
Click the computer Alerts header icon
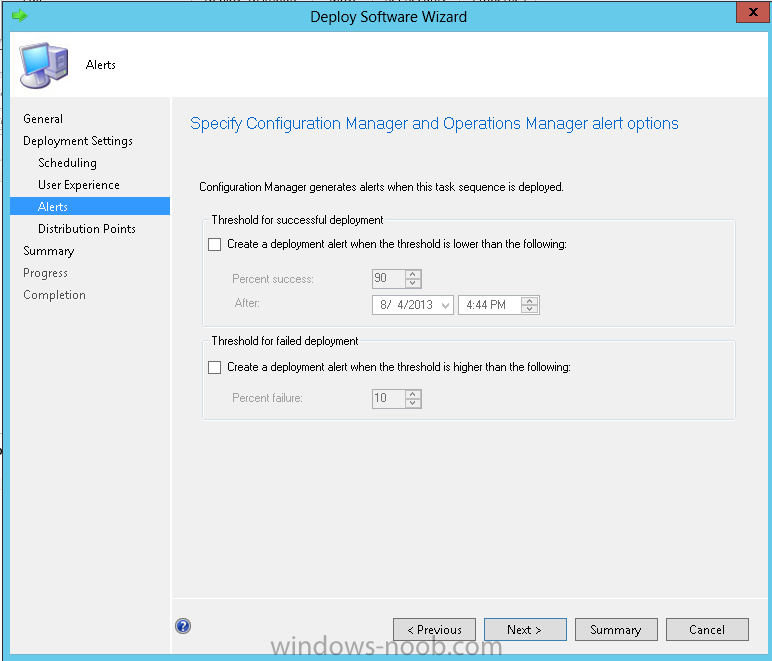pyautogui.click(x=44, y=64)
